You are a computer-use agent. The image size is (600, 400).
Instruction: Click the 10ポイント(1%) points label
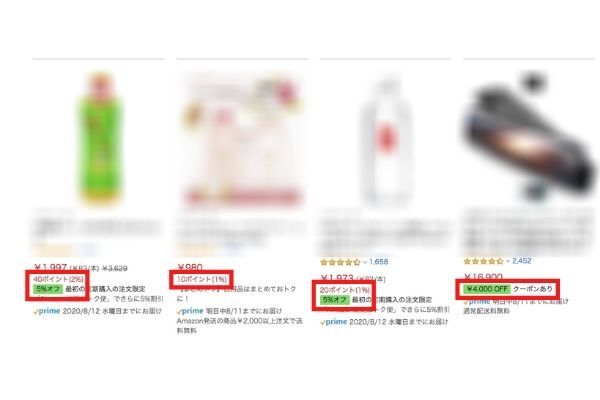click(202, 279)
